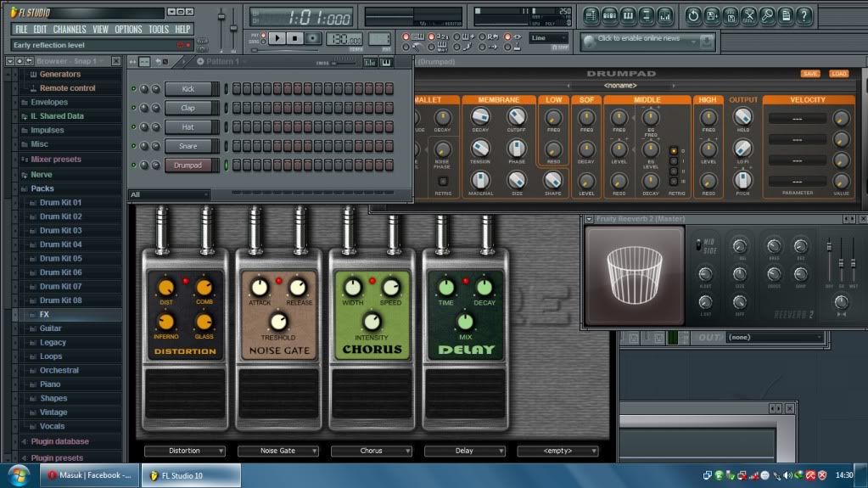Screen dimensions: 868x488
Task: Click the Kick channel button
Action: (188, 88)
